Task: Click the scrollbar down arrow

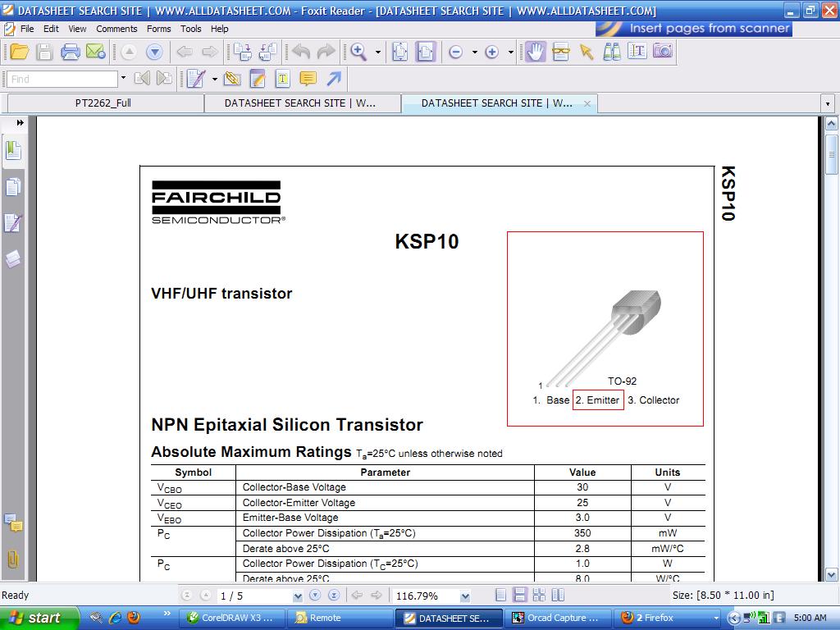Action: click(832, 575)
